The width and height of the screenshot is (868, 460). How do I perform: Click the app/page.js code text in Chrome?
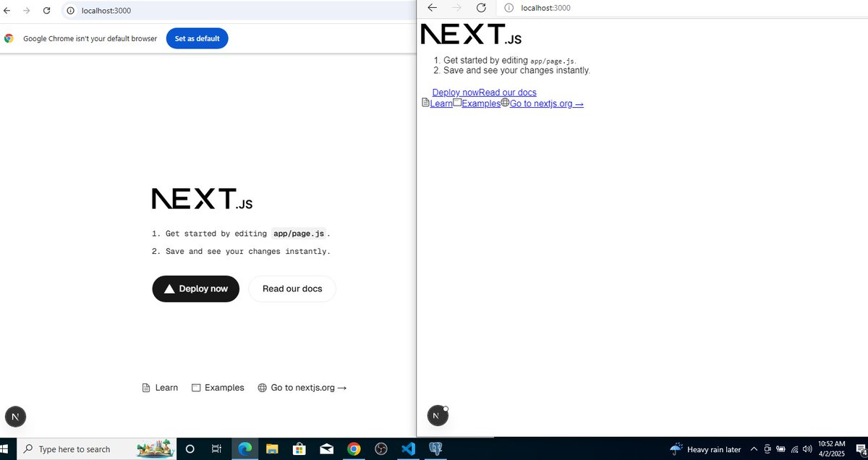(x=299, y=234)
